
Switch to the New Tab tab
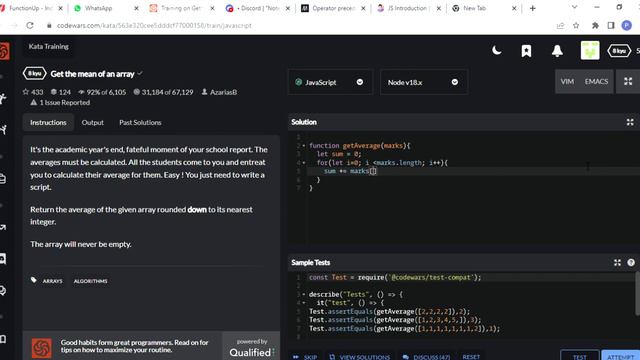pyautogui.click(x=484, y=8)
